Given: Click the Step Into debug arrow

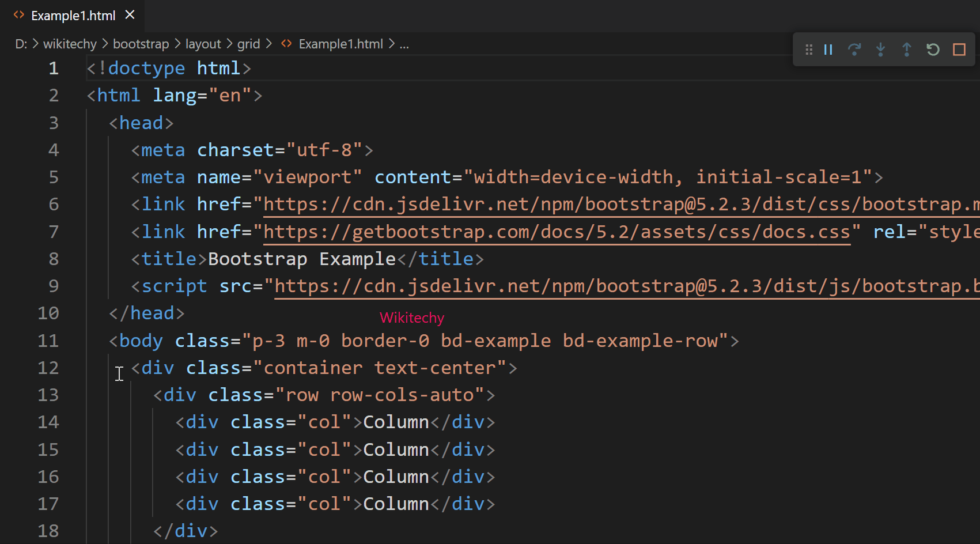Looking at the screenshot, I should coord(880,50).
